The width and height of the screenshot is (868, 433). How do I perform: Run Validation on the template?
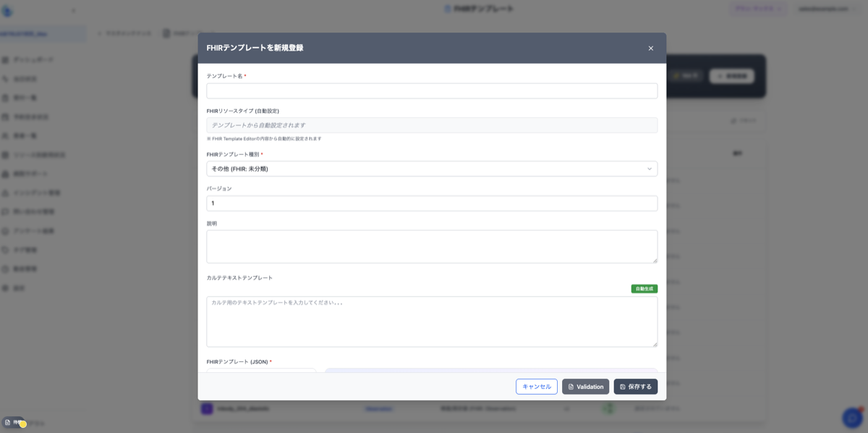[x=585, y=387]
